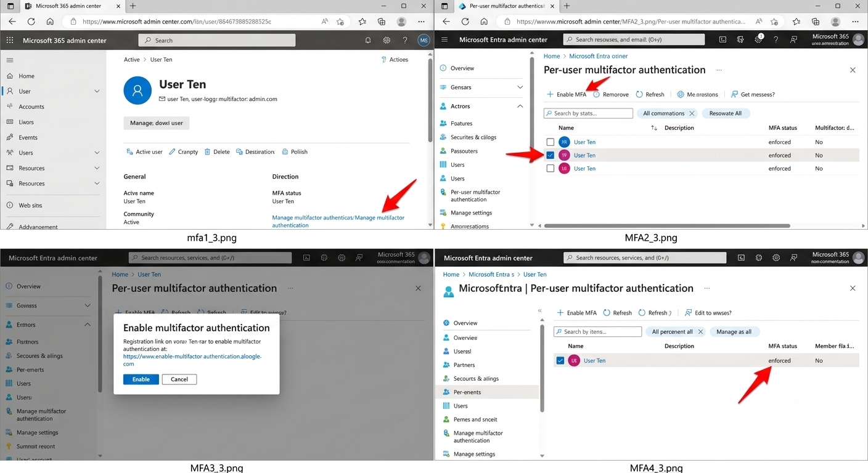The width and height of the screenshot is (868, 473).
Task: Uncheck the selected User Ten row in MFA2_3
Action: click(551, 155)
